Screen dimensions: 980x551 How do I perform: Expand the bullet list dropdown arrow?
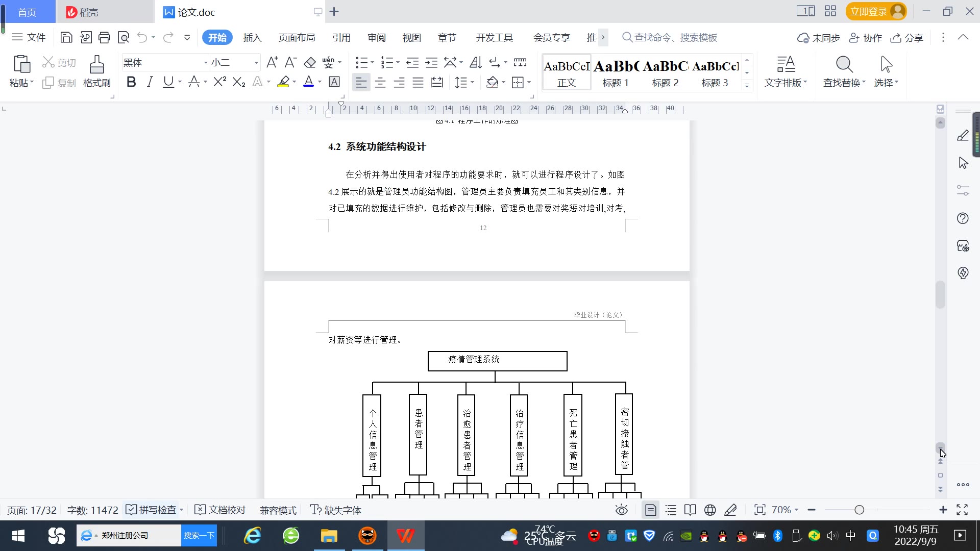click(372, 63)
